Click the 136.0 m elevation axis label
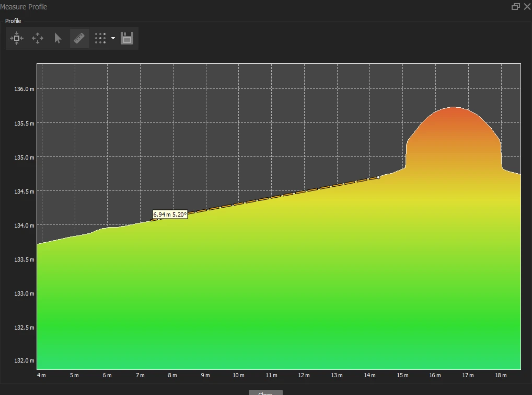Viewport: 532px width, 395px height. pyautogui.click(x=25, y=89)
